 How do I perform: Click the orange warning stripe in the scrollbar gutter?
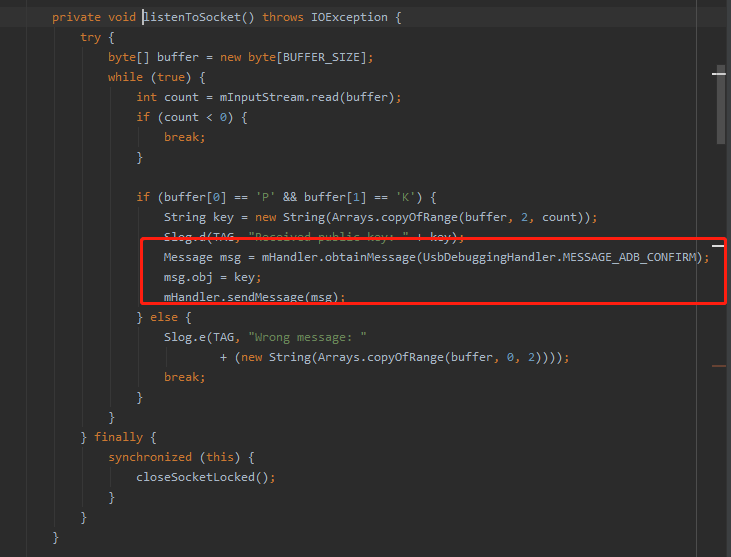(719, 366)
